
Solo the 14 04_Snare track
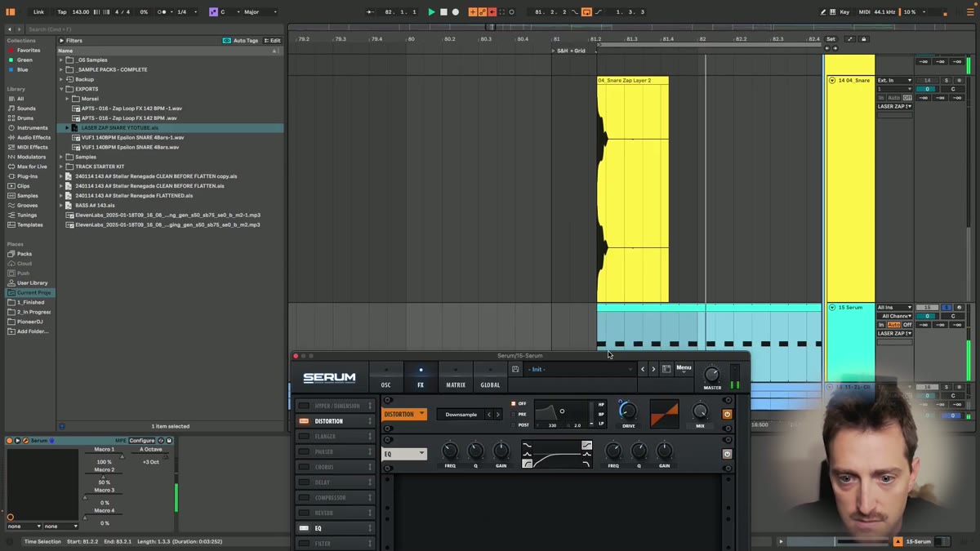click(x=947, y=81)
